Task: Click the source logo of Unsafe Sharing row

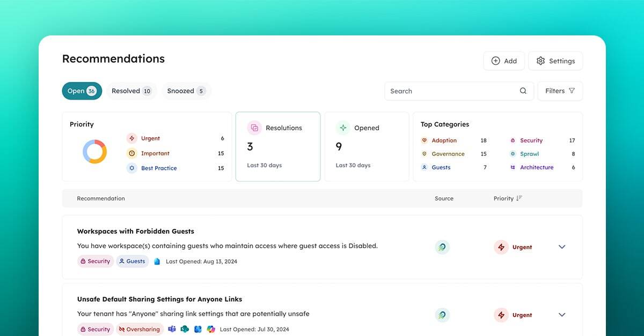Action: click(442, 315)
